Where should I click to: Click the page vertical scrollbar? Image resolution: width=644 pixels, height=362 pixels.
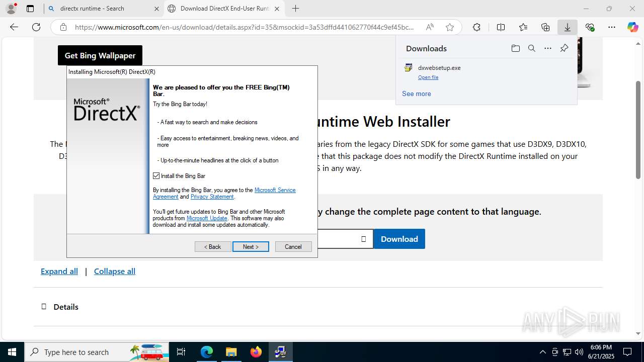click(638, 130)
